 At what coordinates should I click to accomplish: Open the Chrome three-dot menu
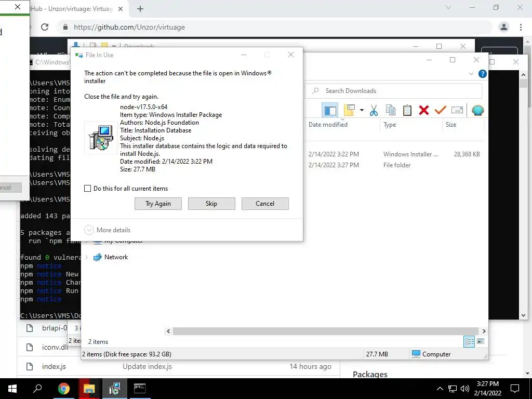521,27
